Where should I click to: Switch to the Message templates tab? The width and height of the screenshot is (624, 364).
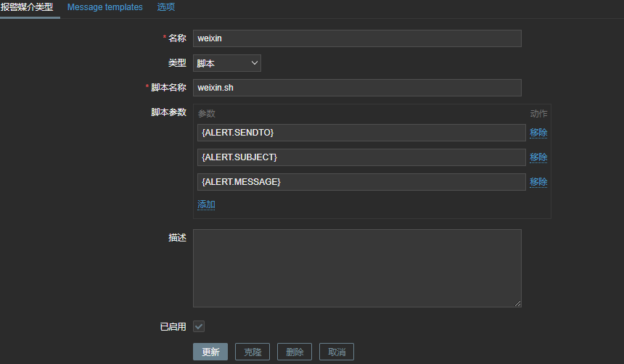[104, 7]
